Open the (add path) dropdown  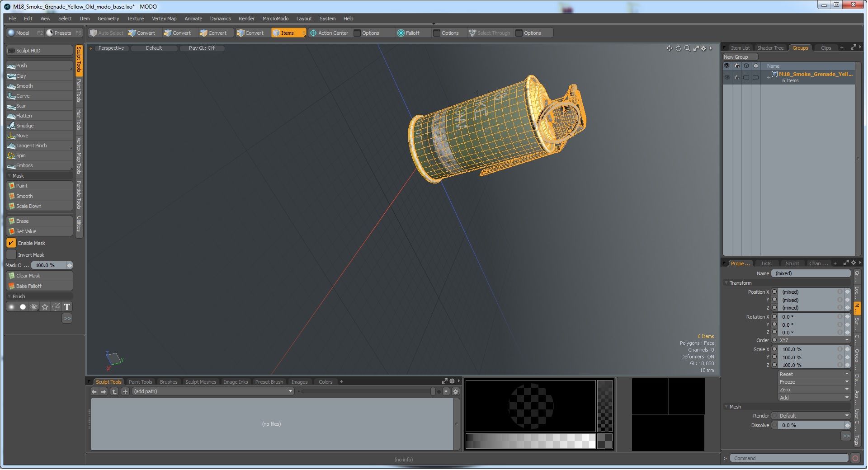tap(213, 392)
